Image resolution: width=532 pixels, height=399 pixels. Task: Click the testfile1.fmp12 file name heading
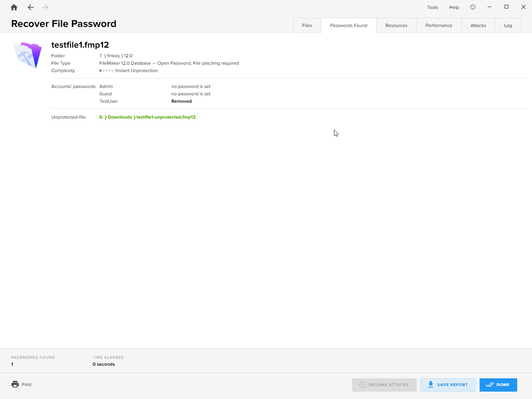tap(80, 45)
